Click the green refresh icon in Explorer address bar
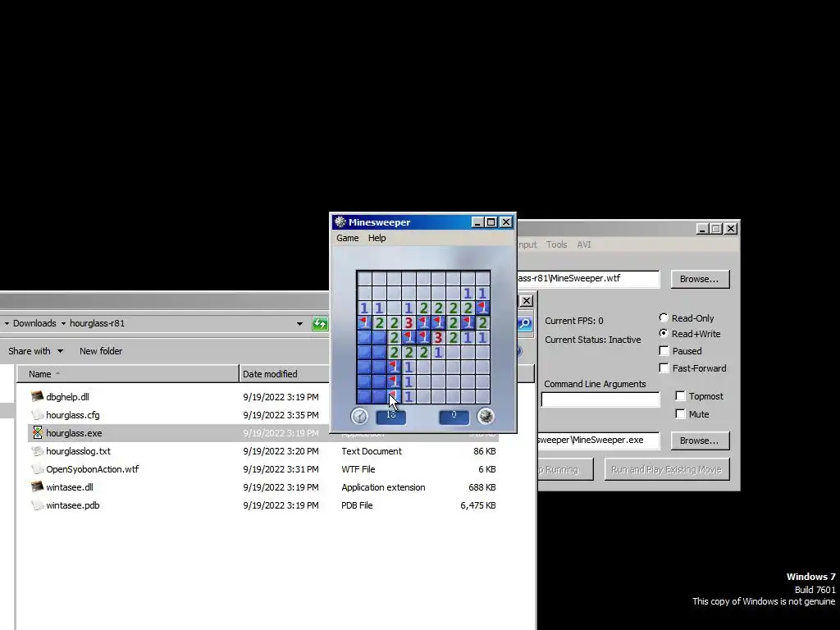The height and width of the screenshot is (630, 840). click(320, 323)
